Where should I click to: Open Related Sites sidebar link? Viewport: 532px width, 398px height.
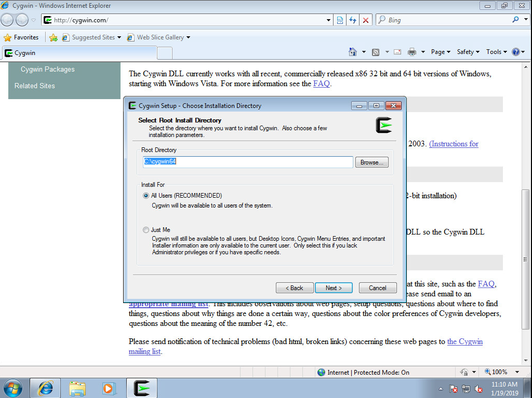click(35, 86)
